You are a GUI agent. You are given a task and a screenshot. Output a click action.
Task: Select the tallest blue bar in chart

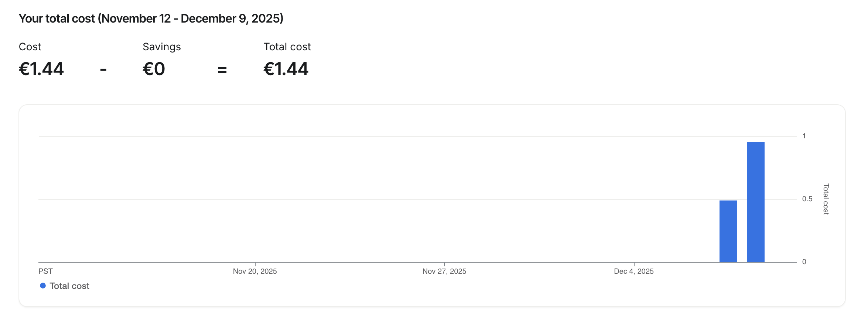755,202
